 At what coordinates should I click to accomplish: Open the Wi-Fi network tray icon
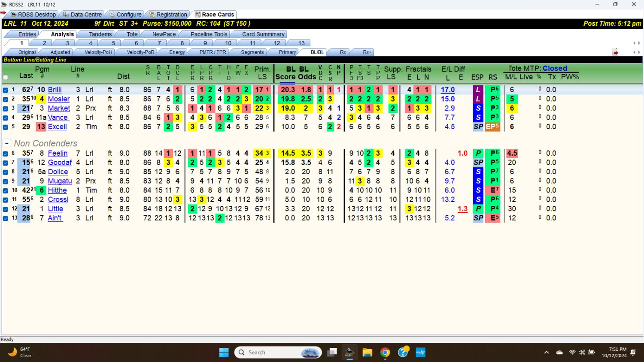pos(572,353)
